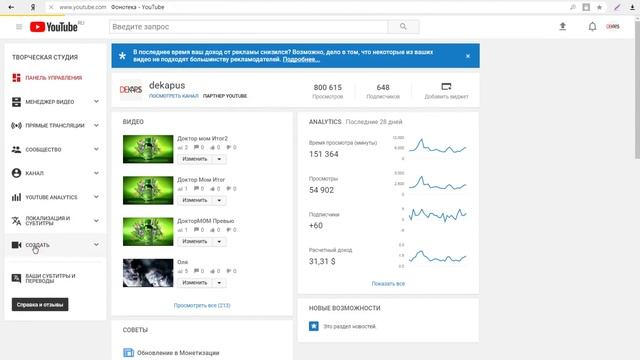Viewport: 640px width, 360px height.
Task: Click the browser downloads arrow icon
Action: [x=632, y=7]
